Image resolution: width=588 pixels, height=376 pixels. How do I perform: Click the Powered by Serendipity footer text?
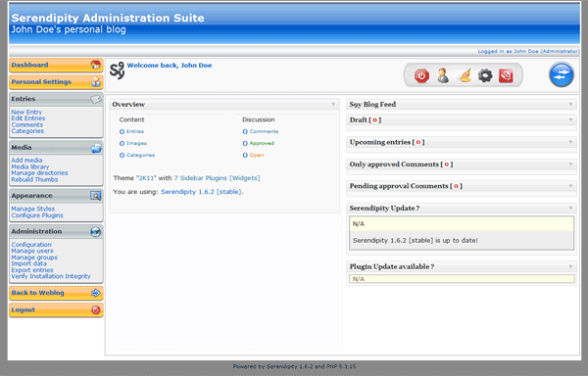tap(294, 366)
